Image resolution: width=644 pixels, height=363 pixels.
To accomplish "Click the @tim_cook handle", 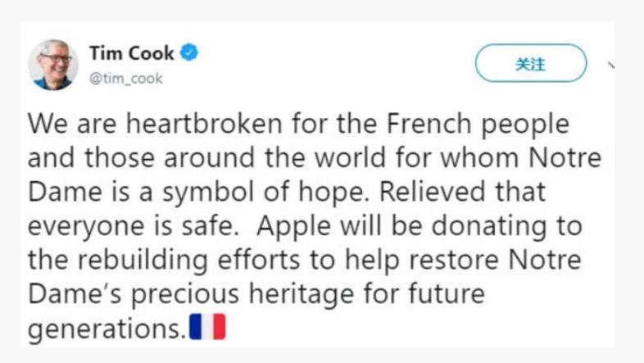I will tap(125, 79).
